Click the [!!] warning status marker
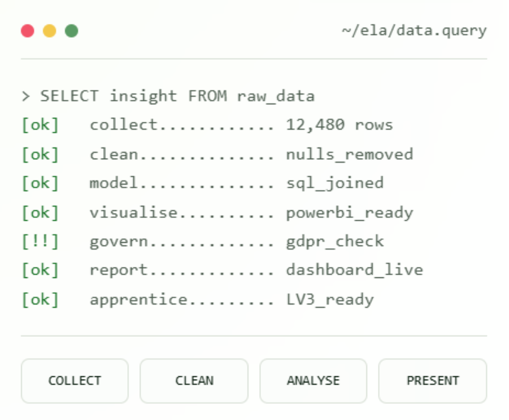The image size is (509, 420). pos(40,242)
